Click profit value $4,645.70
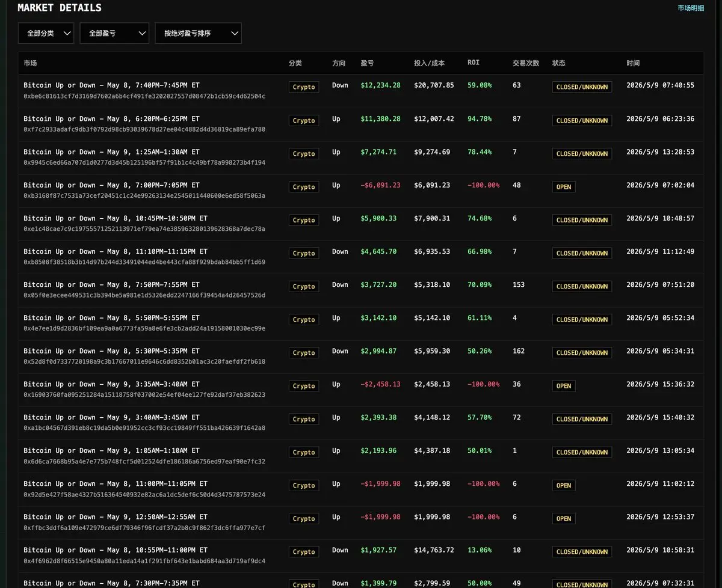Screen dimensions: 722x588 click(x=378, y=251)
